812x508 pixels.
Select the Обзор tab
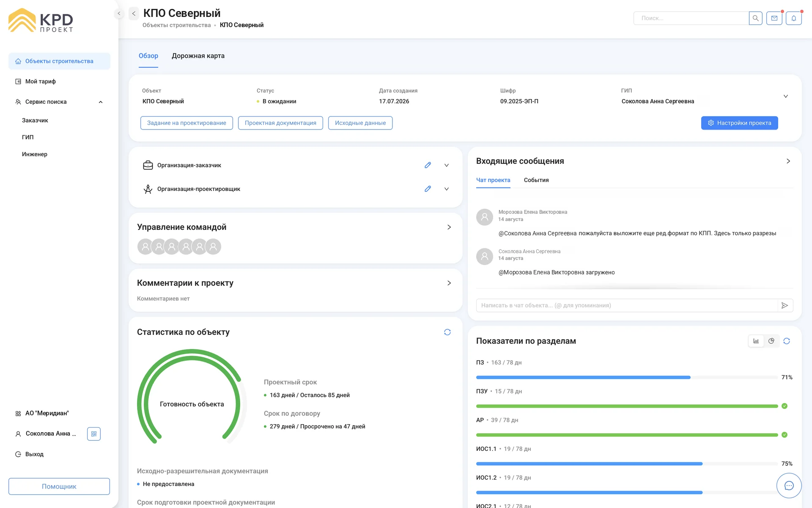[148, 56]
